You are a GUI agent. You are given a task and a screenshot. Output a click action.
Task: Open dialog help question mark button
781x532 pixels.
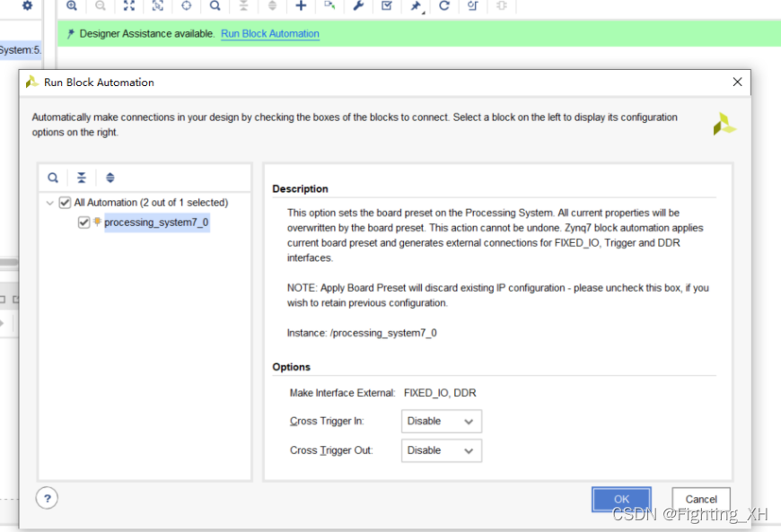click(x=47, y=498)
